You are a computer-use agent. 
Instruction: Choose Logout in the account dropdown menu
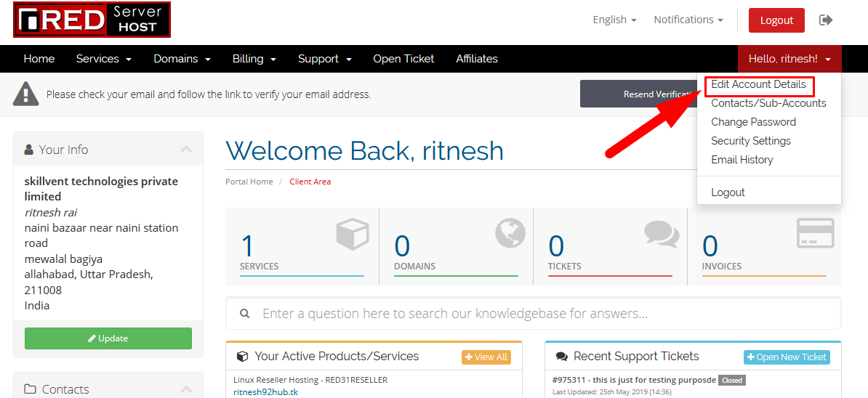(x=728, y=192)
